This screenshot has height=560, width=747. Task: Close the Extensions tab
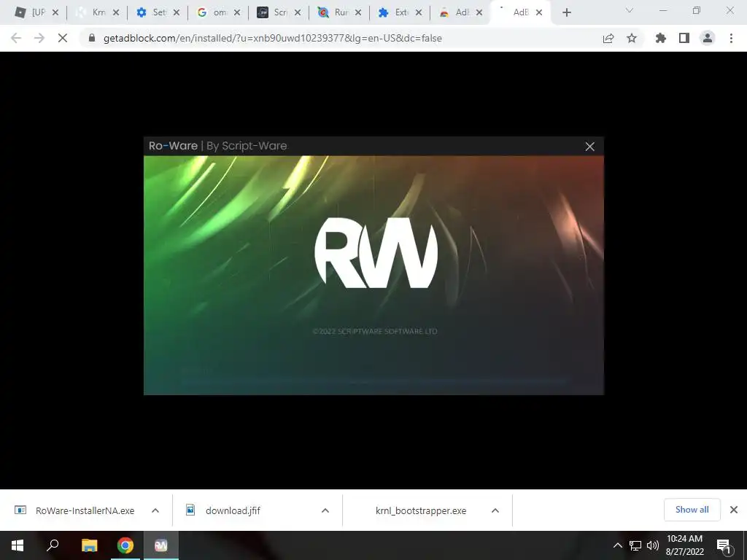(x=418, y=13)
